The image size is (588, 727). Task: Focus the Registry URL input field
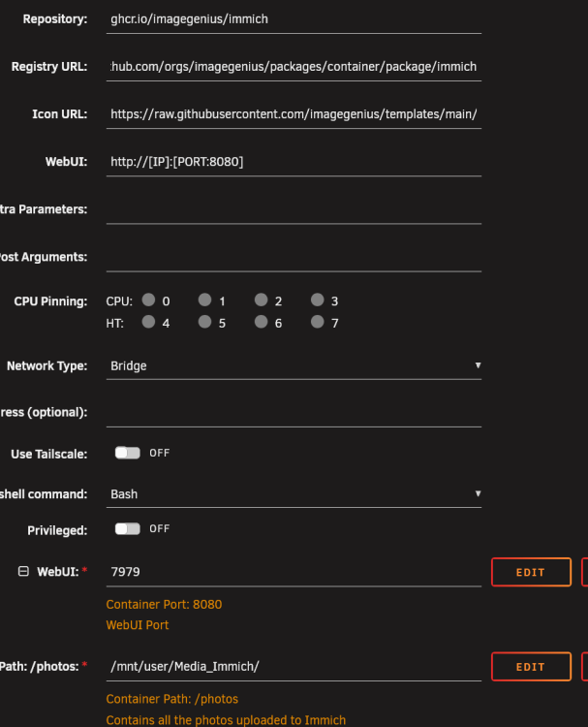[x=294, y=67]
